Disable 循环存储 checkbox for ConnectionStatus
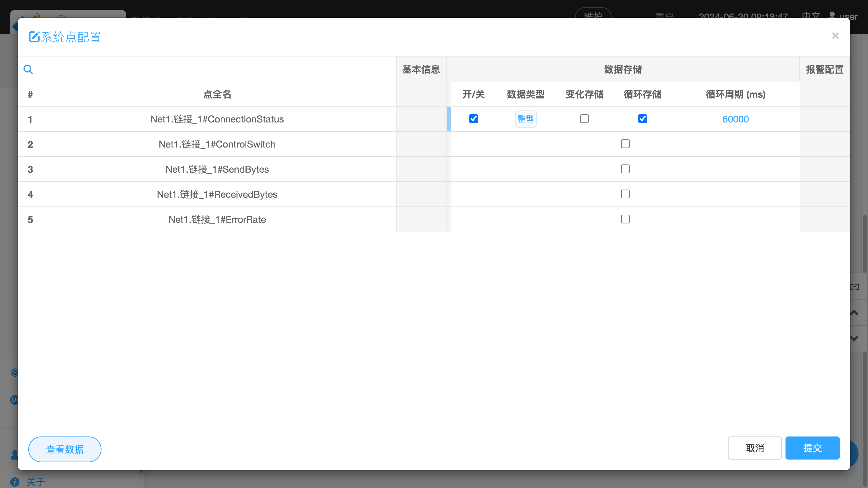This screenshot has height=488, width=868. (x=643, y=119)
